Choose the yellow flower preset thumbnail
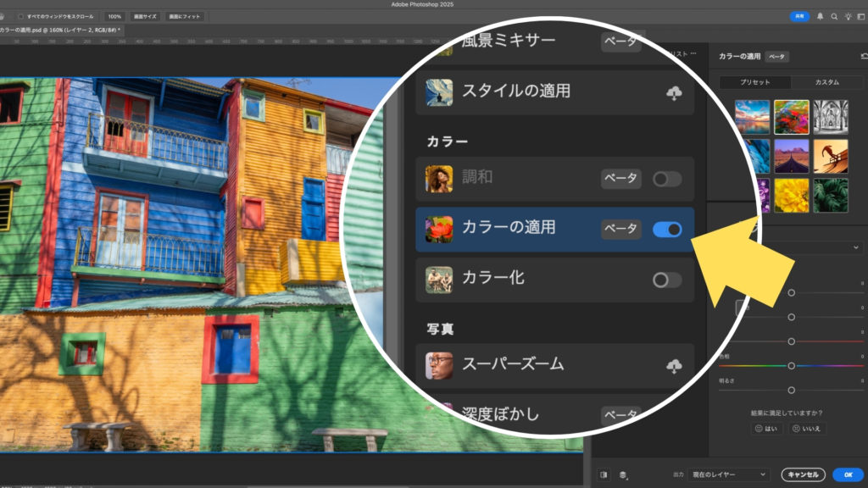Viewport: 868px width, 488px height. pyautogui.click(x=792, y=195)
